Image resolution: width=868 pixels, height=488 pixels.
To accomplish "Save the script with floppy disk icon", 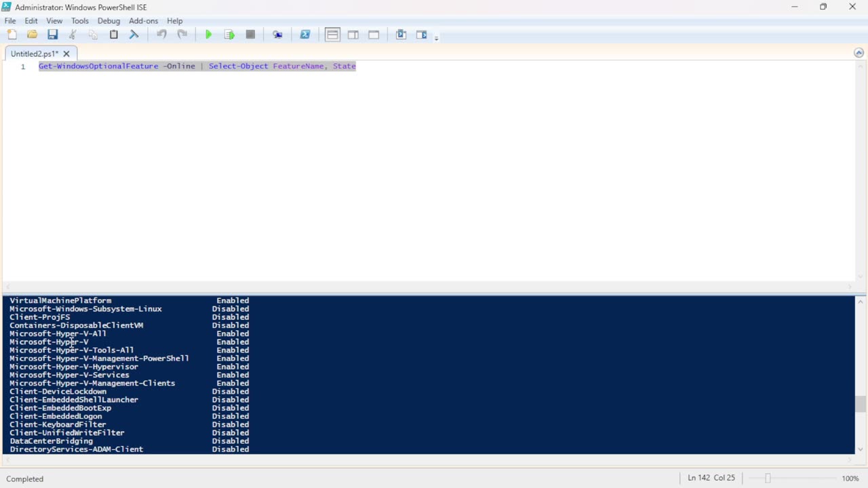I will point(52,35).
